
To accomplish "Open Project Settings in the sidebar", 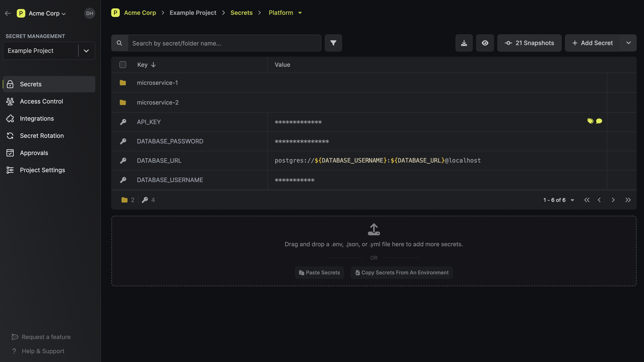I will [42, 170].
